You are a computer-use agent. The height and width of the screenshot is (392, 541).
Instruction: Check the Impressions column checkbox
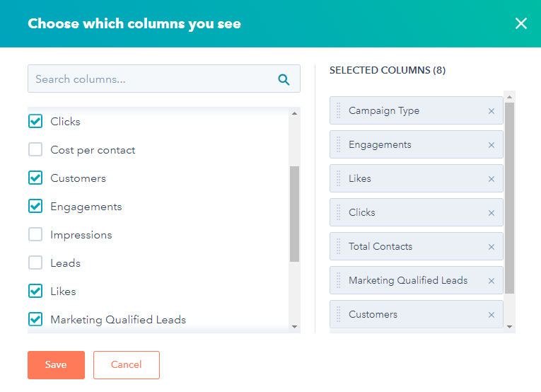point(35,235)
